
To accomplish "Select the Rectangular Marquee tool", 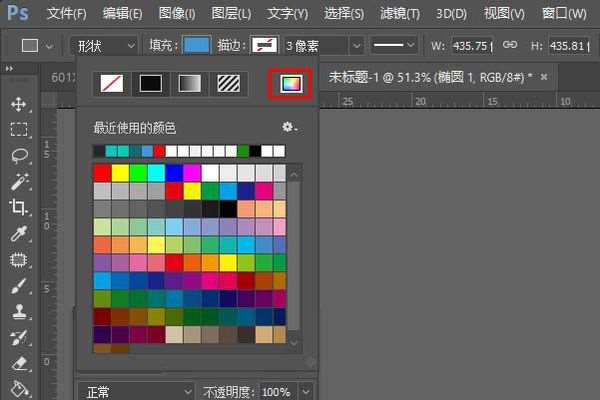I will click(x=18, y=129).
